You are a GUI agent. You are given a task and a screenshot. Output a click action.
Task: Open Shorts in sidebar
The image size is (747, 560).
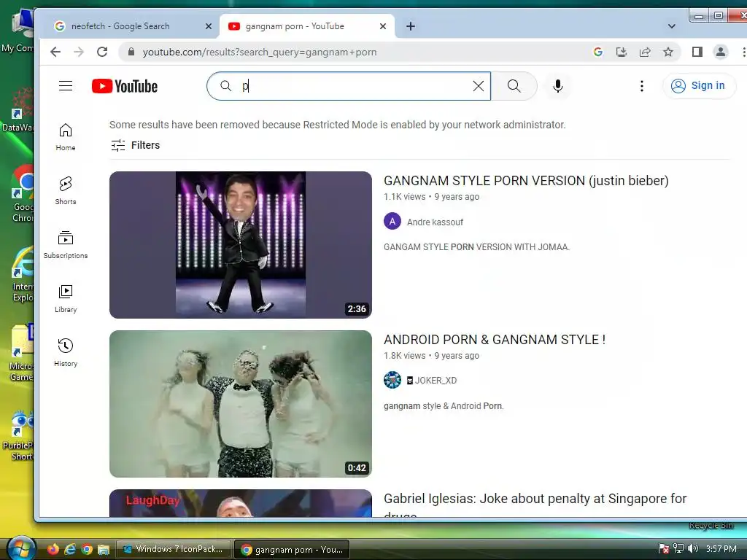click(x=66, y=191)
